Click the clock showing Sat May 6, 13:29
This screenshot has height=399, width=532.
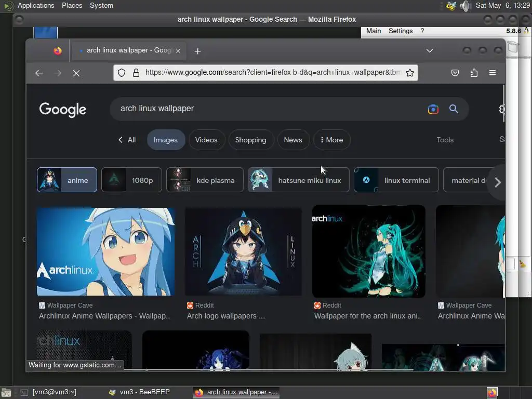pyautogui.click(x=503, y=5)
